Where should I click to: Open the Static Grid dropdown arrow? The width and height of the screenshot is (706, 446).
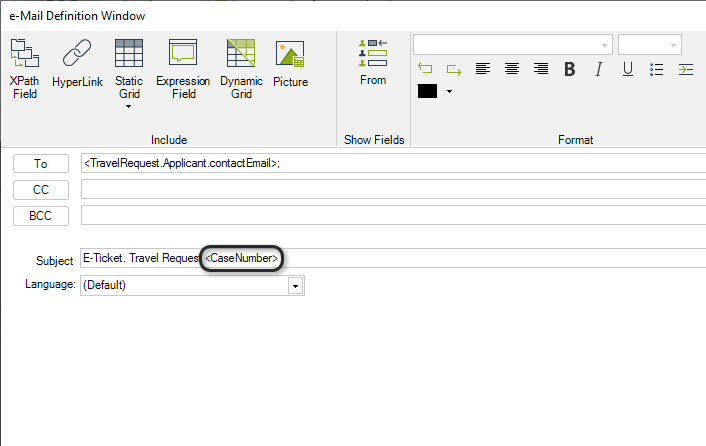tap(128, 107)
